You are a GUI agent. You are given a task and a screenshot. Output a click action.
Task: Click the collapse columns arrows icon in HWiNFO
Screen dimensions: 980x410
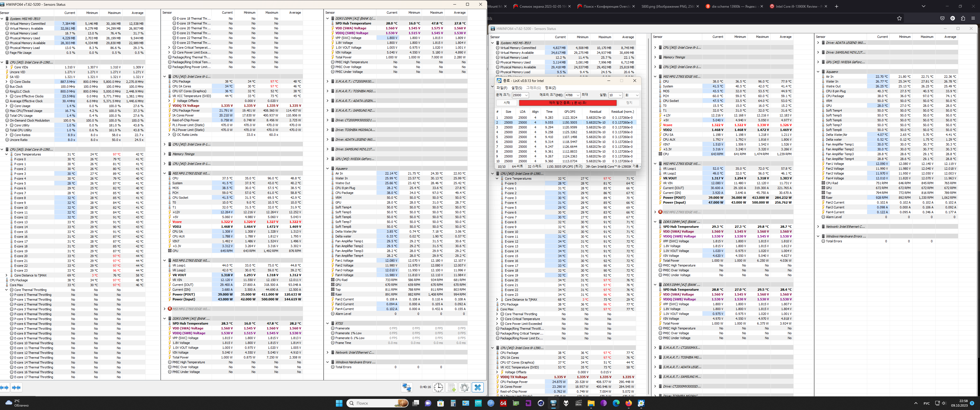16,387
